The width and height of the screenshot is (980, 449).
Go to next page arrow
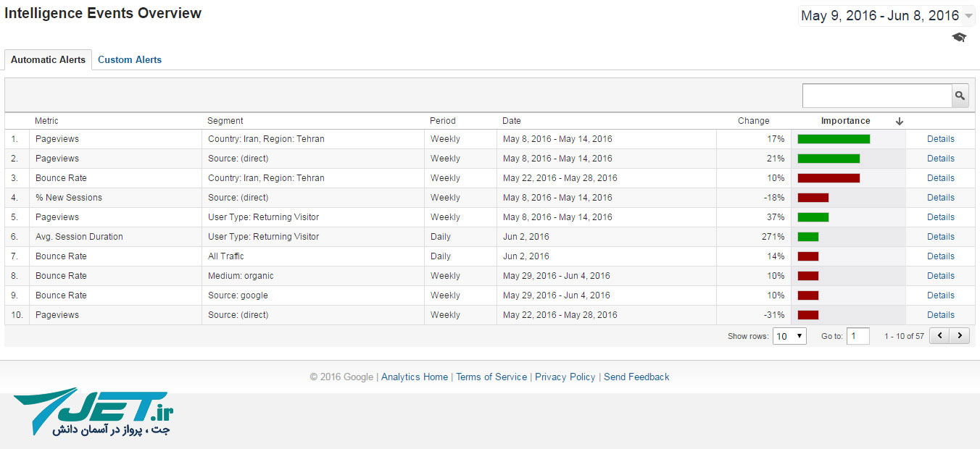pyautogui.click(x=960, y=335)
